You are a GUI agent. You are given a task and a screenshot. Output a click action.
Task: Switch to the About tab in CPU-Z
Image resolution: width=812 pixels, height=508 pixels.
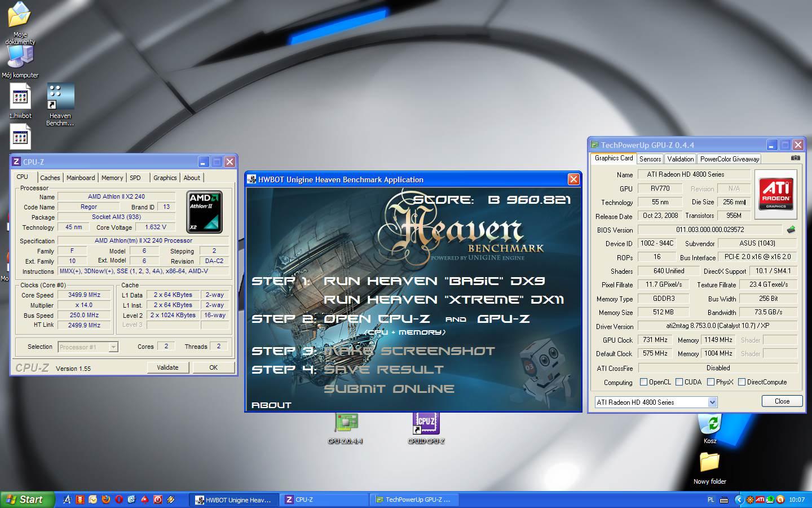[192, 178]
